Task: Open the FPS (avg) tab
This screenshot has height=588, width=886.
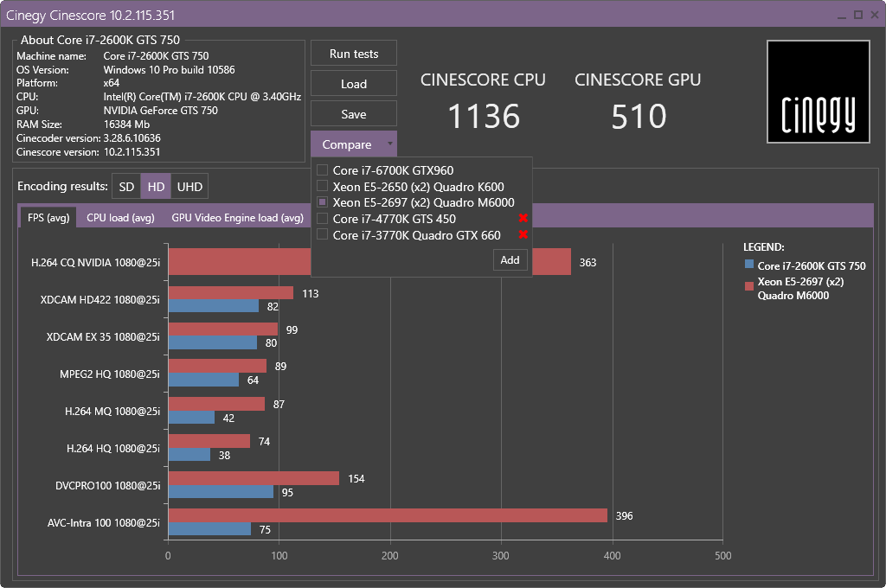Action: coord(48,217)
